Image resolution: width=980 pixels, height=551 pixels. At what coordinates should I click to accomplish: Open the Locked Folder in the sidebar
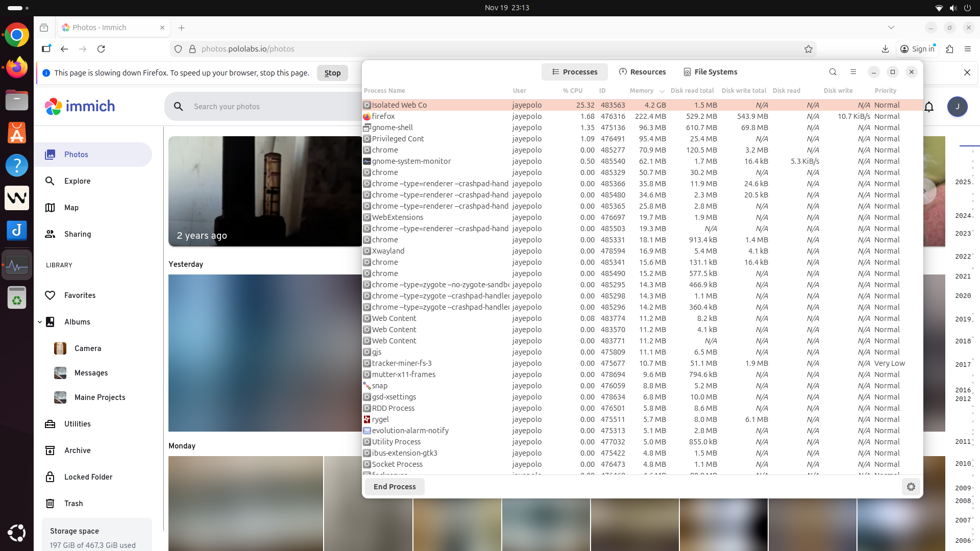[x=88, y=477]
